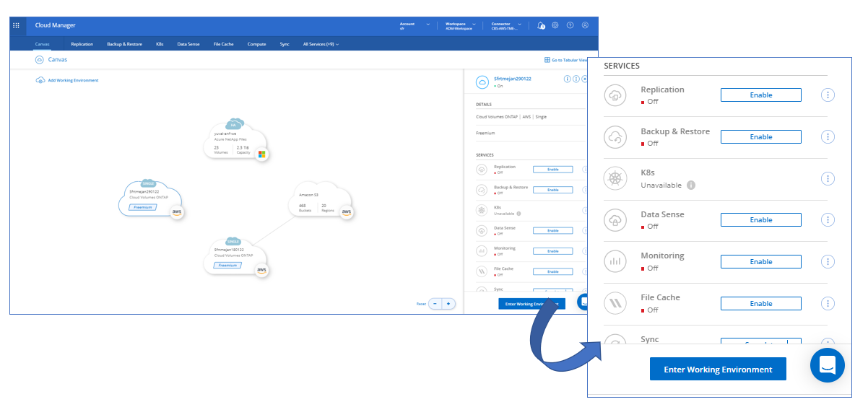This screenshot has width=868, height=415.
Task: Click Enter Working Environment in enlarged panel
Action: (x=718, y=370)
